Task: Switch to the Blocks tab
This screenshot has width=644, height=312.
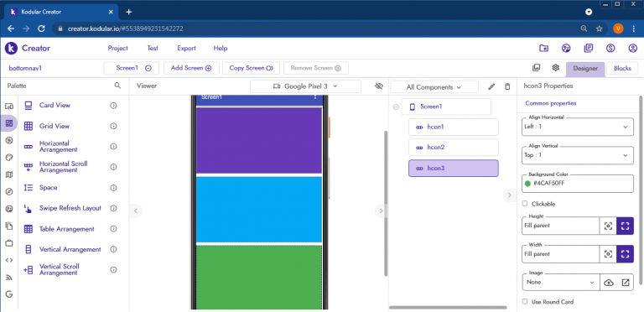Action: click(x=622, y=68)
